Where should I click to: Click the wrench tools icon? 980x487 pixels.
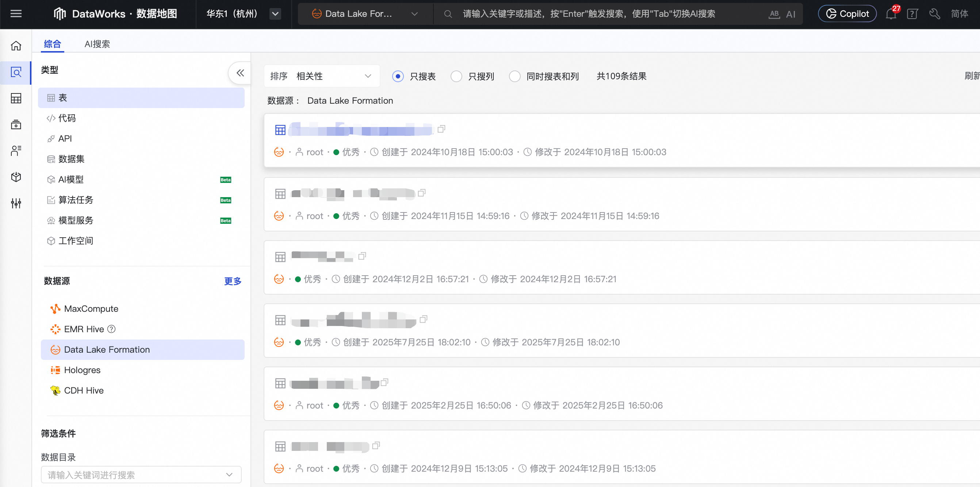[x=934, y=14]
